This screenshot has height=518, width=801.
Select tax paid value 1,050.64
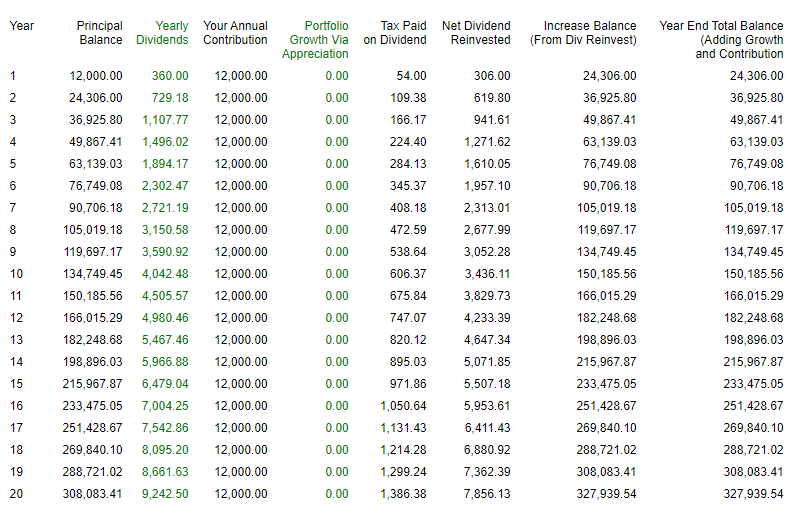click(x=404, y=406)
